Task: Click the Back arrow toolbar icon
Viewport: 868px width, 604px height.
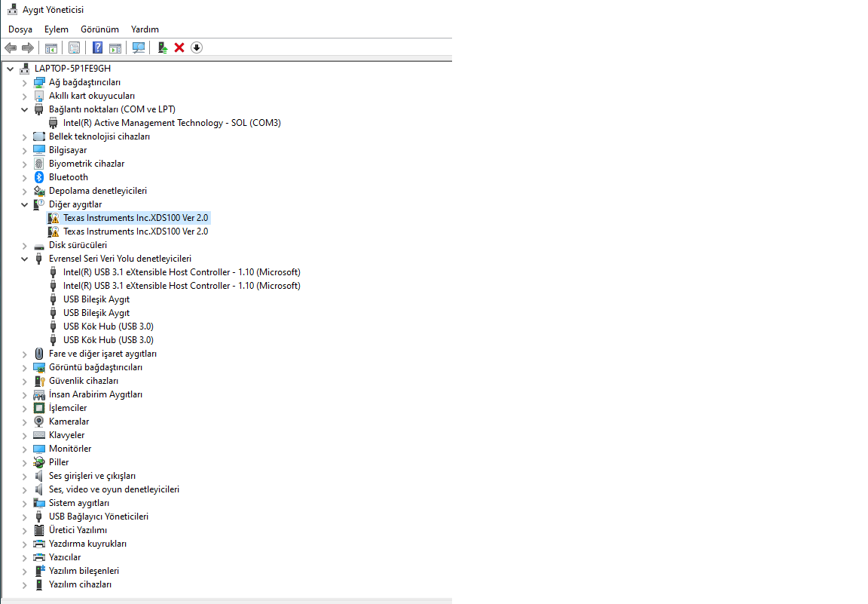Action: click(x=11, y=48)
